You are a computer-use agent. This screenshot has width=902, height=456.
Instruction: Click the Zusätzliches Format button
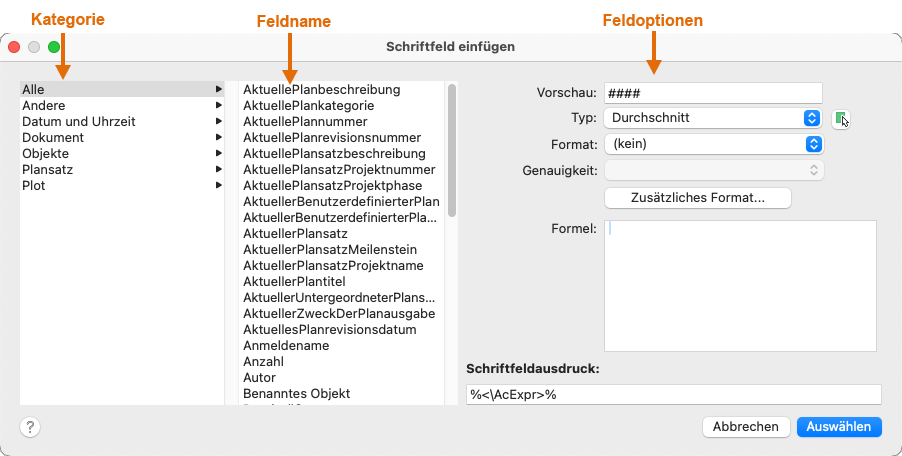pos(698,198)
